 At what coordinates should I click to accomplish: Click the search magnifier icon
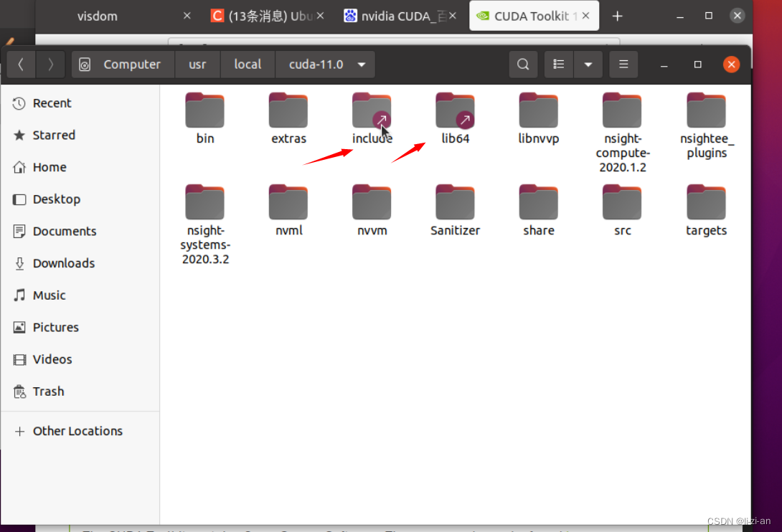click(x=523, y=65)
